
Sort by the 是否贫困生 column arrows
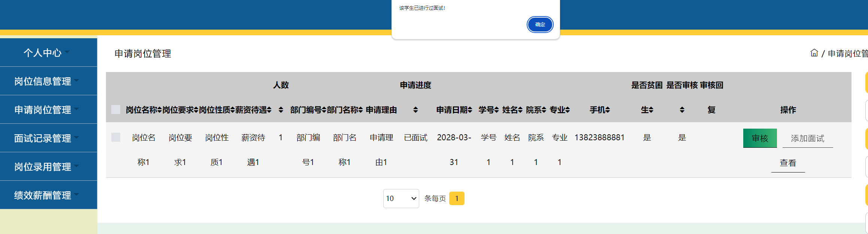pyautogui.click(x=651, y=110)
